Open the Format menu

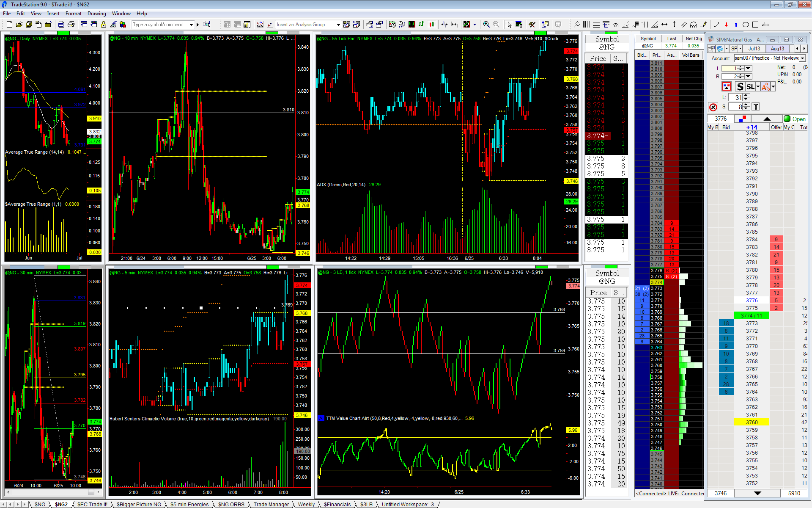74,14
